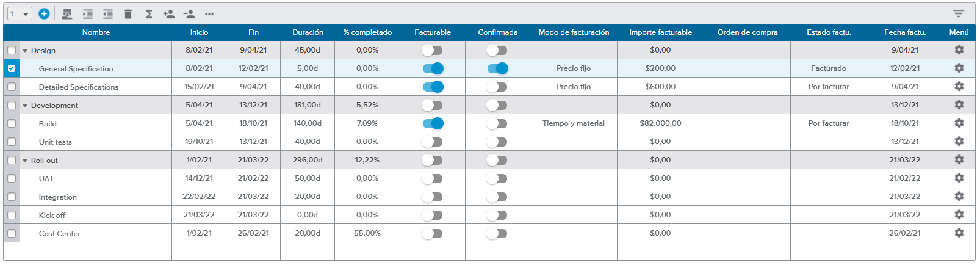Open gear menu for Build row
This screenshot has height=265, width=980.
(x=959, y=123)
